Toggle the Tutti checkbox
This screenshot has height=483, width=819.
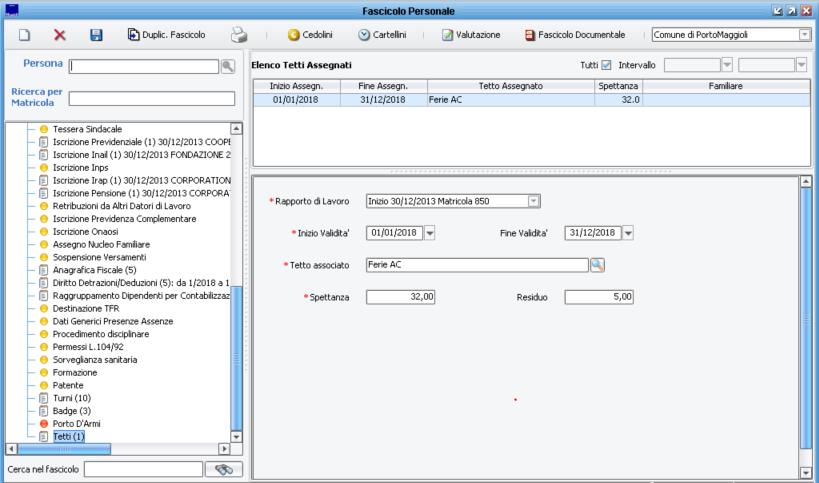coord(605,65)
